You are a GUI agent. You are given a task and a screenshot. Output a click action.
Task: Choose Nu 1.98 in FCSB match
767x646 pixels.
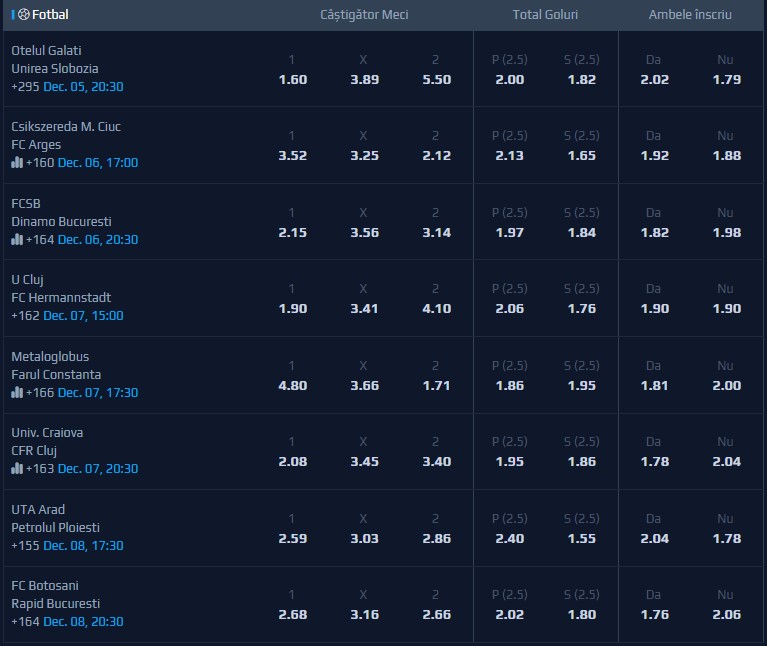[x=726, y=232]
